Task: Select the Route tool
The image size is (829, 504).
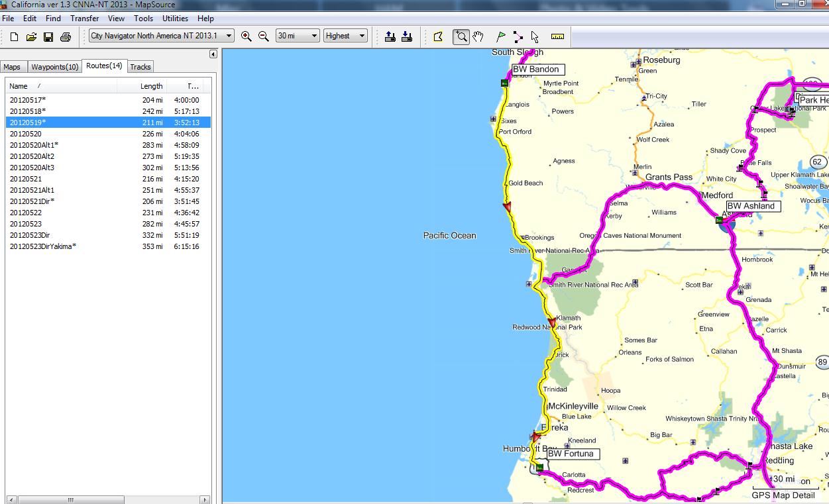Action: click(518, 36)
